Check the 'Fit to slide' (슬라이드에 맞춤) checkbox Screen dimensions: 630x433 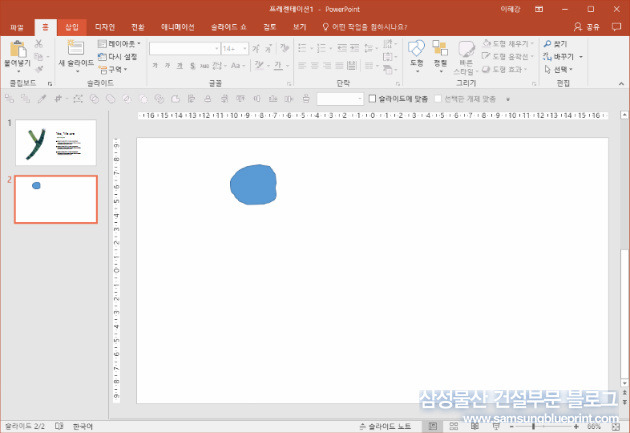click(x=372, y=98)
